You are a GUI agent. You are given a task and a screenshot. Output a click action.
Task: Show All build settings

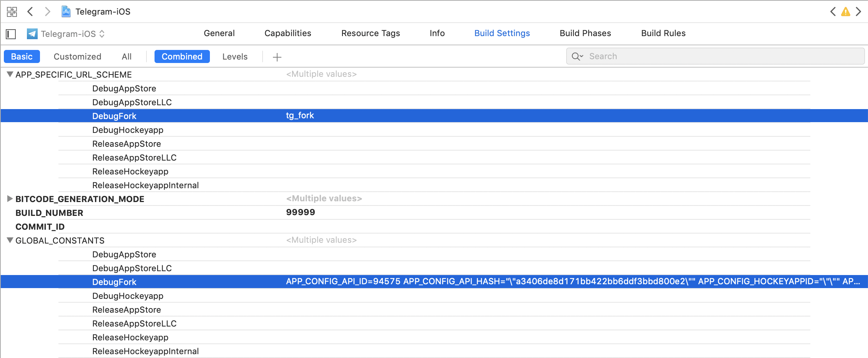click(126, 56)
